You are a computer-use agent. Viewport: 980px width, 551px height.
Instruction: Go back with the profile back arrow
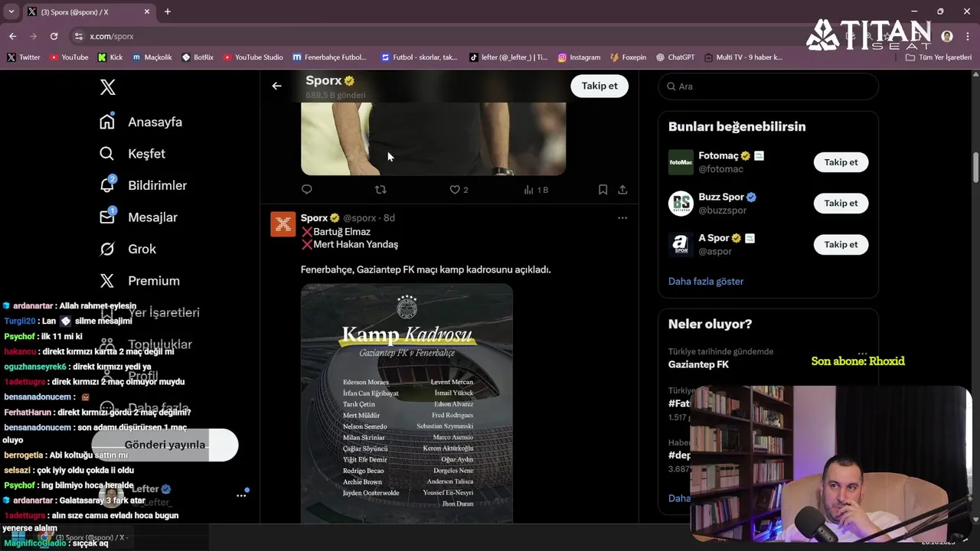click(276, 86)
